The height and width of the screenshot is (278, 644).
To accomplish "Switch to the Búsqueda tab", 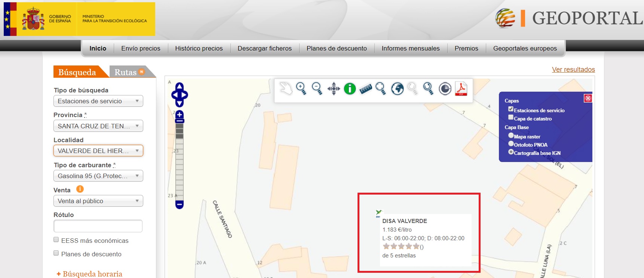I will point(77,72).
